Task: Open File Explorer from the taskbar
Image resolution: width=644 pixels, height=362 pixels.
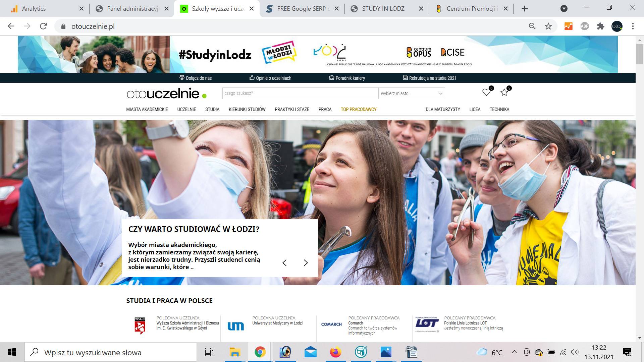Action: point(235,352)
